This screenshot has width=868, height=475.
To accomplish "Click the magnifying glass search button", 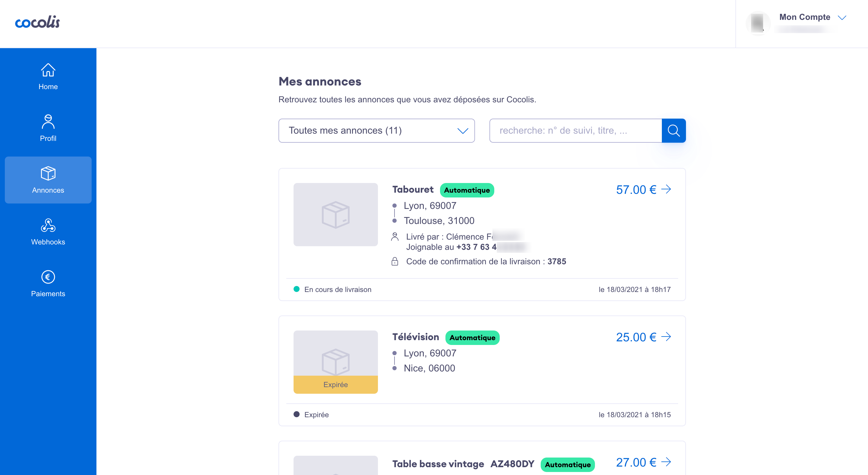I will pos(673,131).
